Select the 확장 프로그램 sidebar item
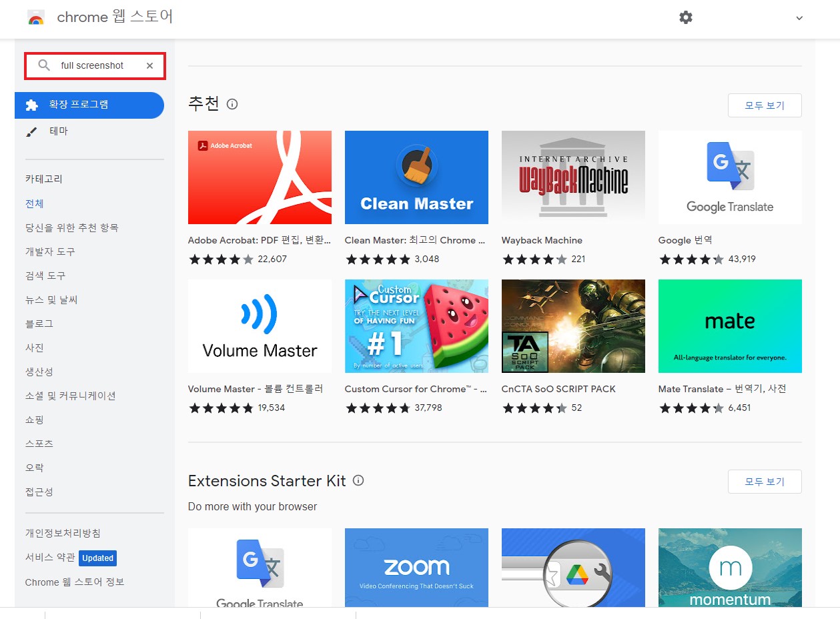 [89, 105]
